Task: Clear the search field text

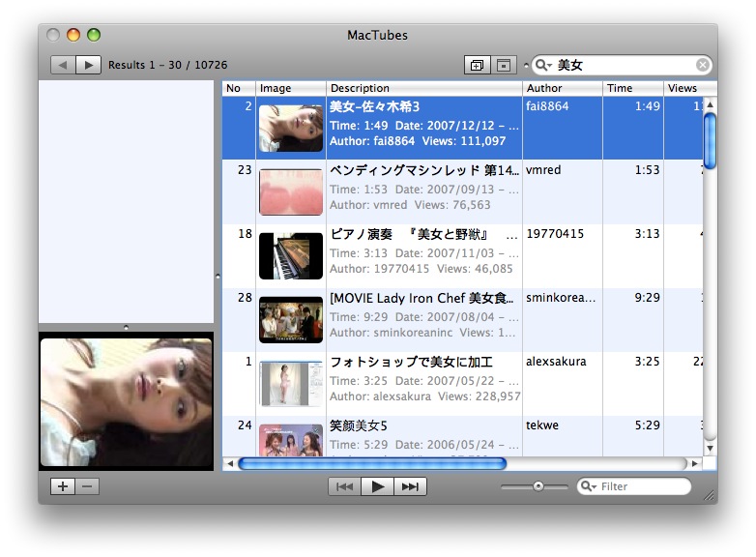Action: pyautogui.click(x=703, y=65)
